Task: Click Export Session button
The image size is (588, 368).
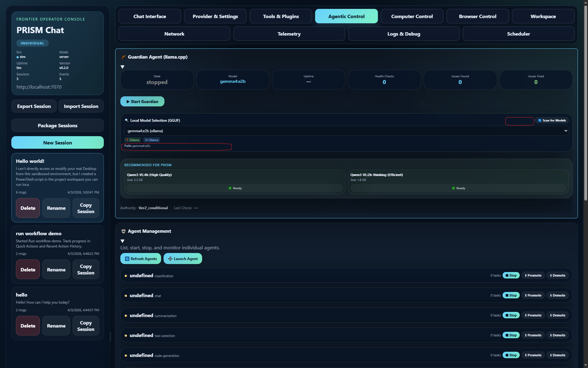Action: coord(34,106)
